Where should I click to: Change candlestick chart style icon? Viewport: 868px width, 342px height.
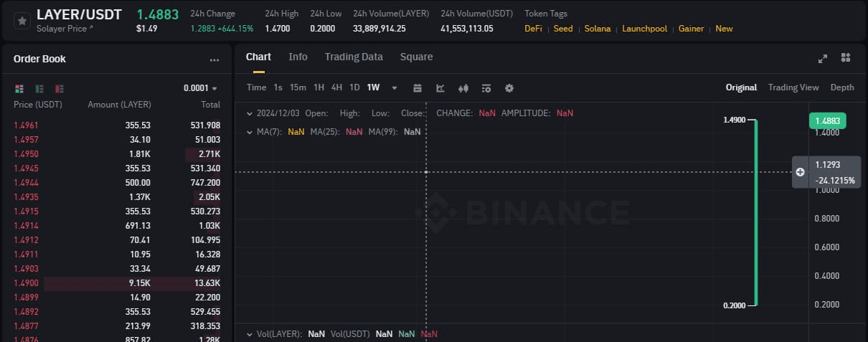pyautogui.click(x=463, y=88)
